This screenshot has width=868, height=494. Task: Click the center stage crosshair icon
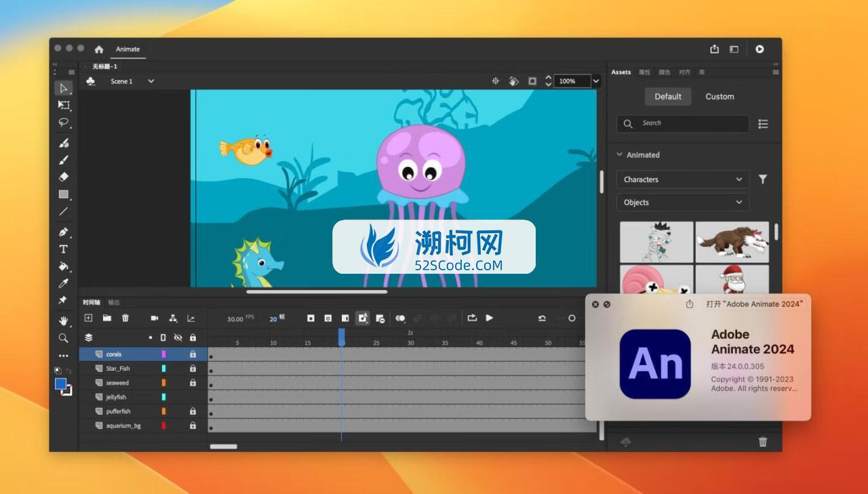click(495, 81)
